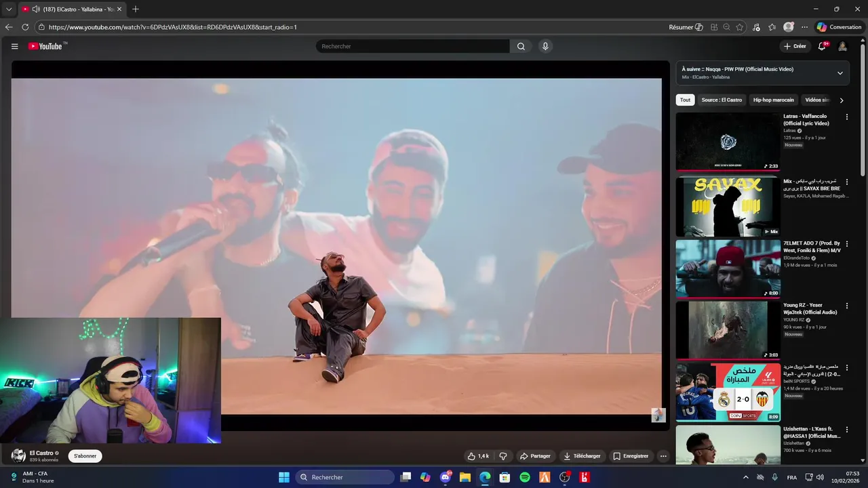Image resolution: width=868 pixels, height=488 pixels.
Task: Focus the YouTube Rechercher search field
Action: point(412,46)
